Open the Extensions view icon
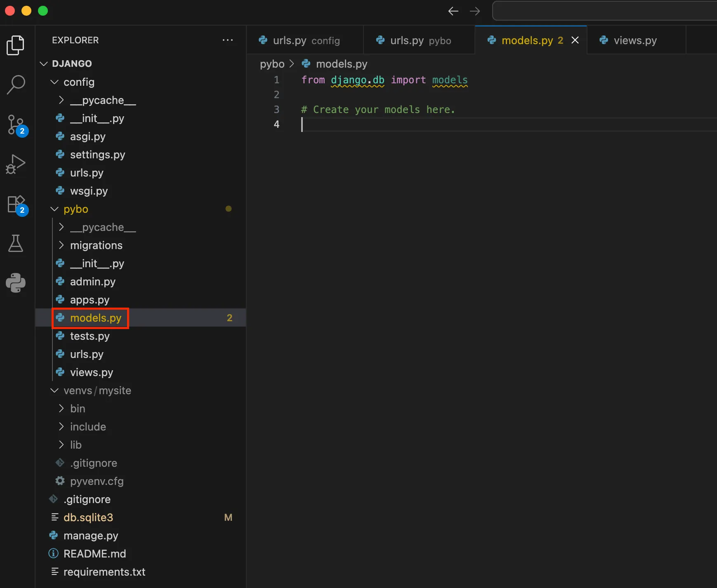This screenshot has width=717, height=588. [16, 204]
